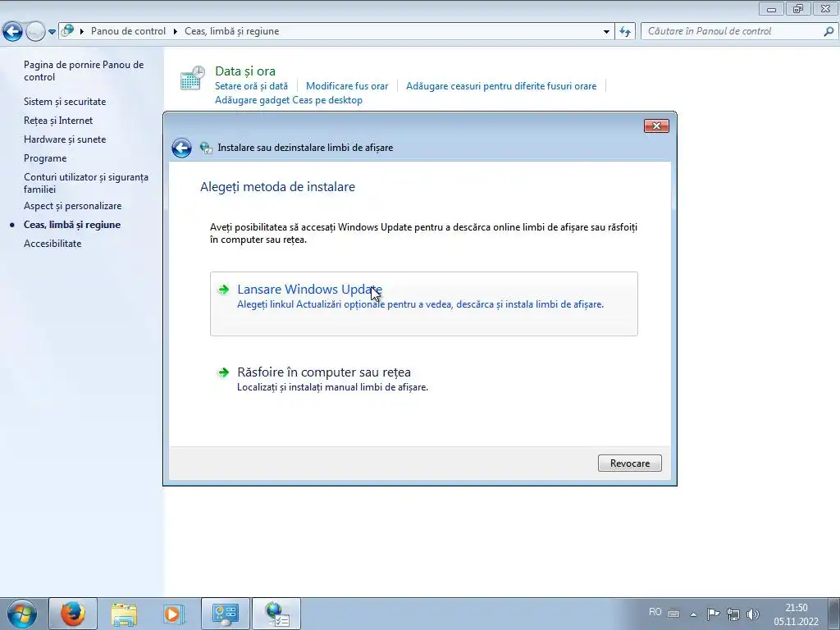Click the RO language indicator in taskbar
Screen dimensions: 840x630
[x=655, y=612]
